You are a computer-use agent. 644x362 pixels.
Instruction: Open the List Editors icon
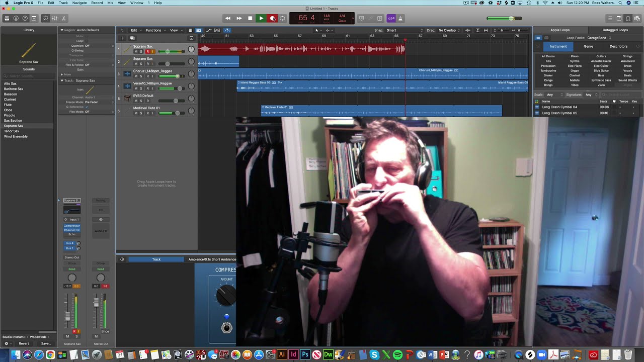click(x=610, y=18)
